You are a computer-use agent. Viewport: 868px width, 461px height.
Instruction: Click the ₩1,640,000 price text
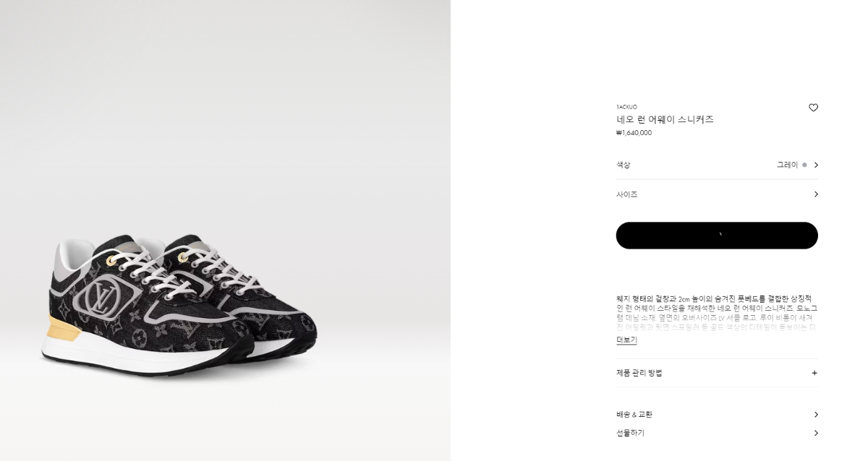[634, 133]
